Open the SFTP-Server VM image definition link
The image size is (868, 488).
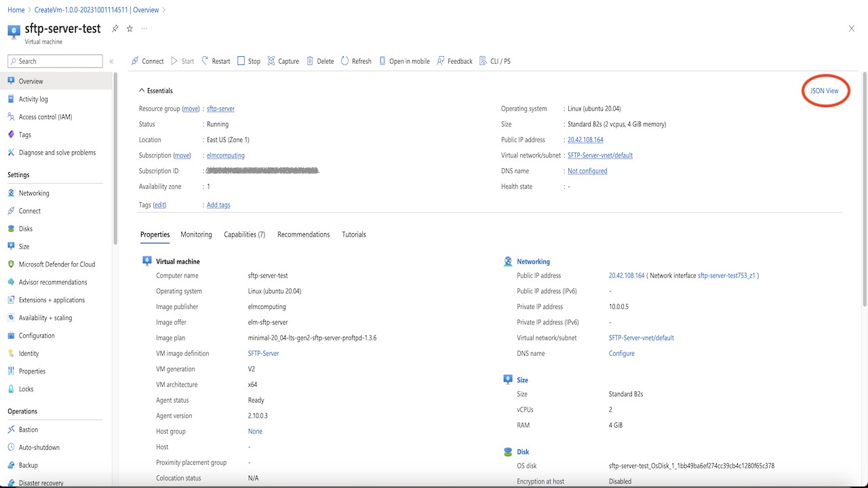coord(263,353)
